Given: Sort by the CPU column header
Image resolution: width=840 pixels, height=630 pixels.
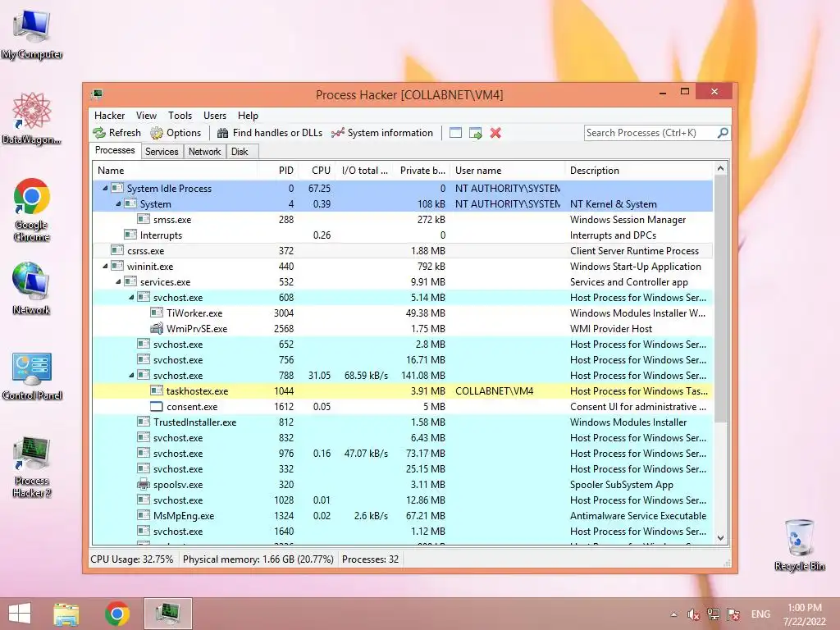Looking at the screenshot, I should coord(317,171).
